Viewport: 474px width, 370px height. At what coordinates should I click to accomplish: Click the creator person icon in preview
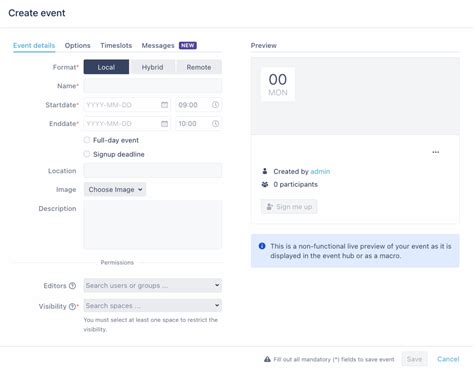265,171
